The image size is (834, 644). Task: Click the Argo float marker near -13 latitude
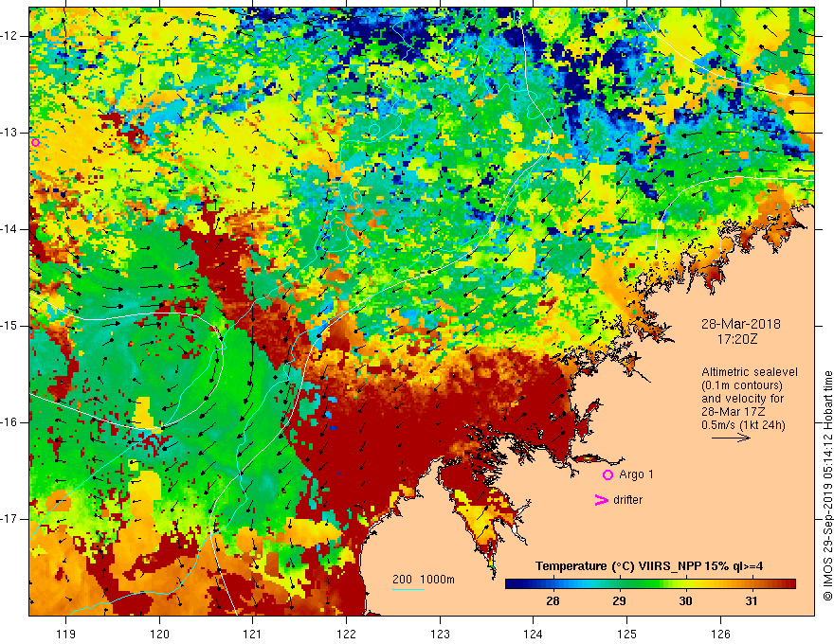pyautogui.click(x=36, y=142)
